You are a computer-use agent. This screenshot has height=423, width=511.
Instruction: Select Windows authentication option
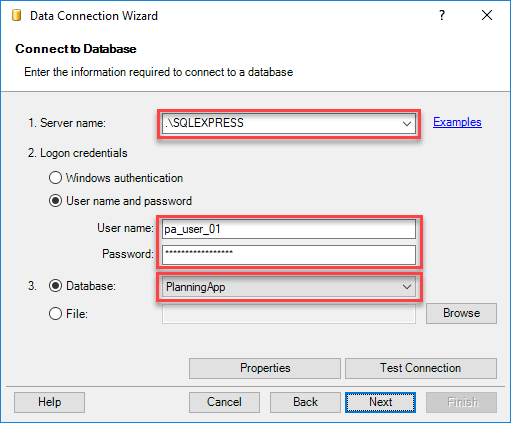coord(55,178)
